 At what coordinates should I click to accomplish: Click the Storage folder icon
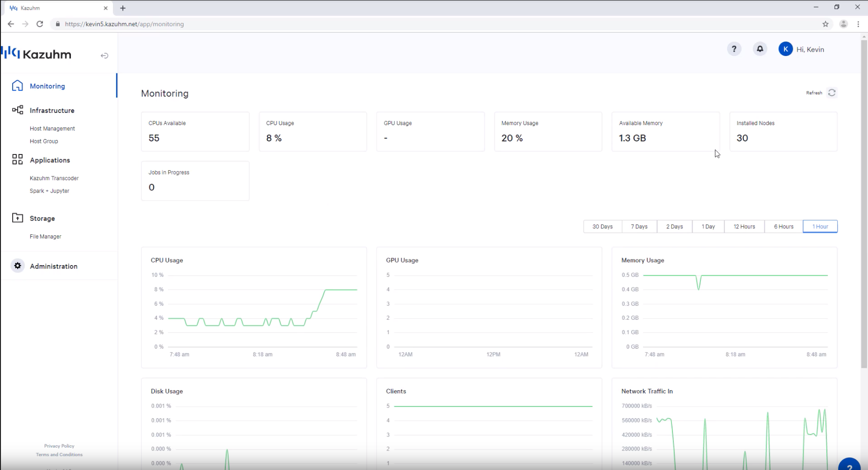[17, 218]
